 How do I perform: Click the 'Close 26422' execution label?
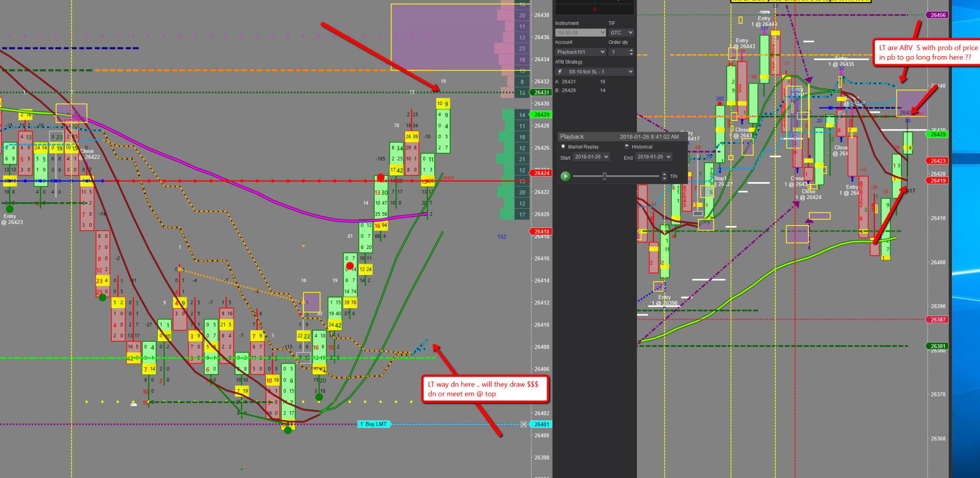click(x=90, y=154)
